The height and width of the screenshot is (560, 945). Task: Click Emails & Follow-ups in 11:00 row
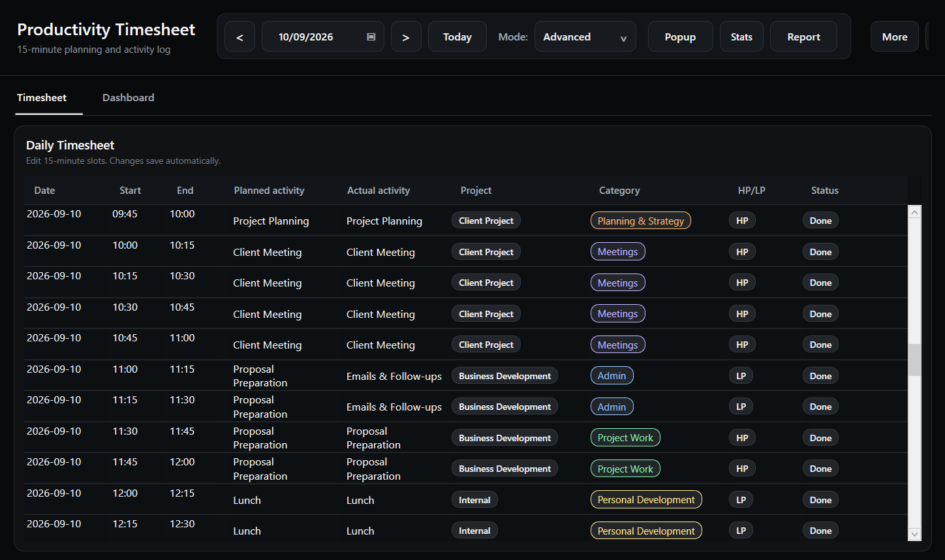coord(394,377)
